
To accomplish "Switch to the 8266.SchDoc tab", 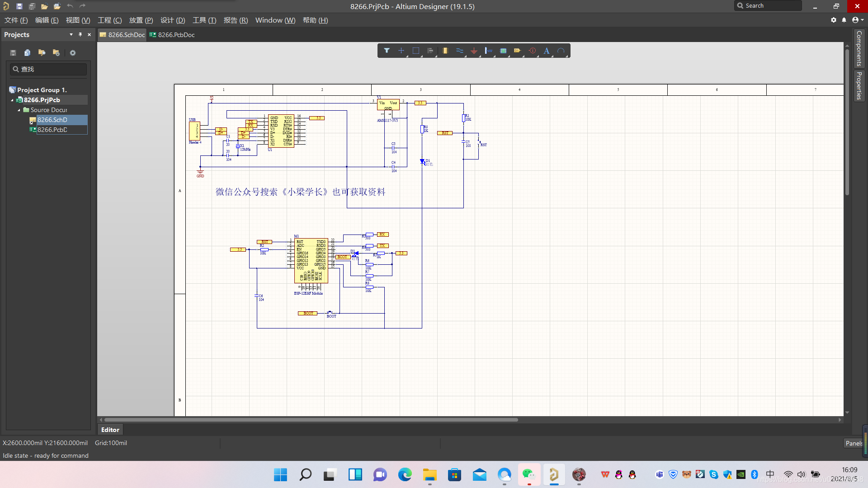I will click(x=122, y=35).
